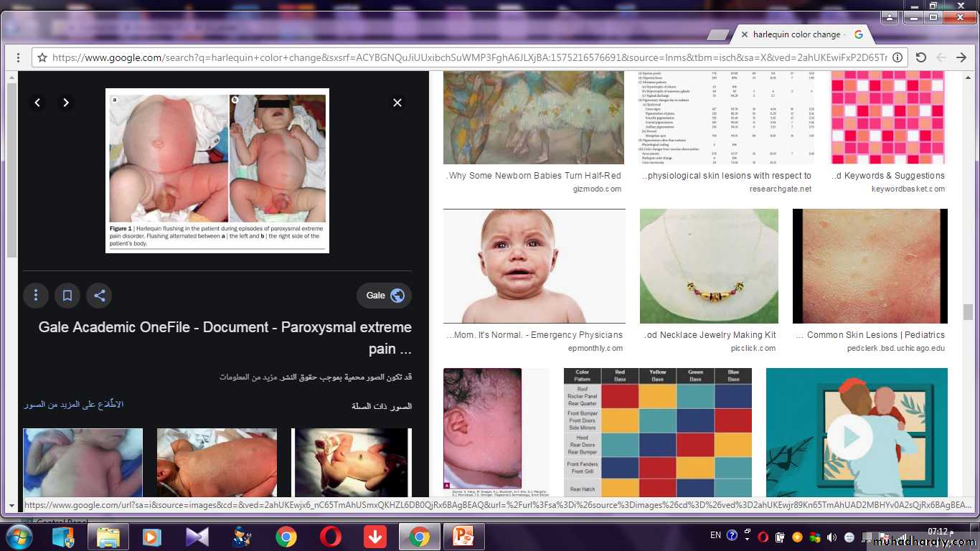This screenshot has height=551, width=980.
Task: Open the crying baby image result
Action: (x=534, y=266)
